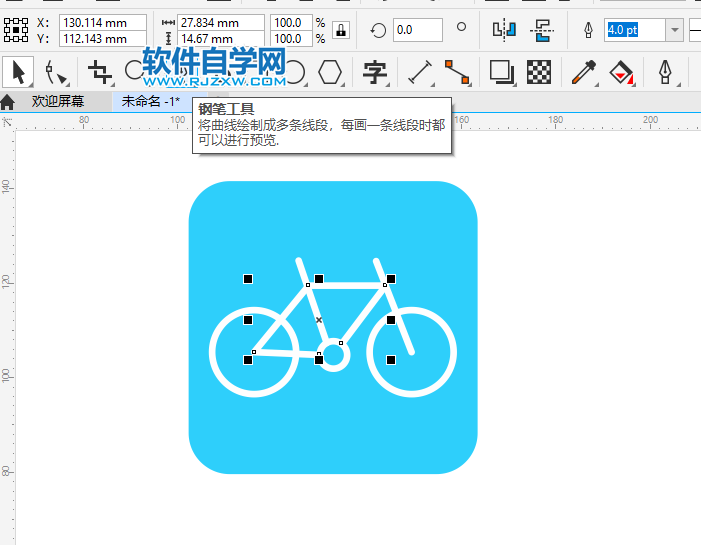
Task: Click the object origin reference grid
Action: coord(16,30)
